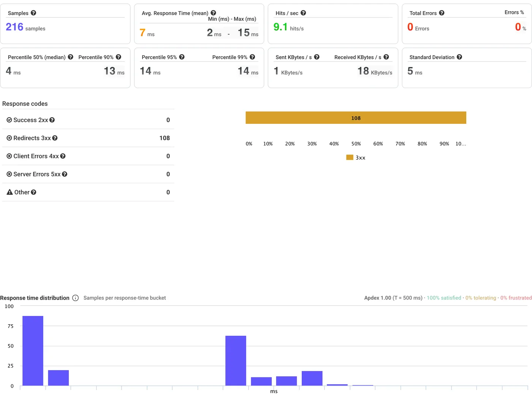The height and width of the screenshot is (401, 532).
Task: Click the help icon next to Other
Action: point(33,192)
